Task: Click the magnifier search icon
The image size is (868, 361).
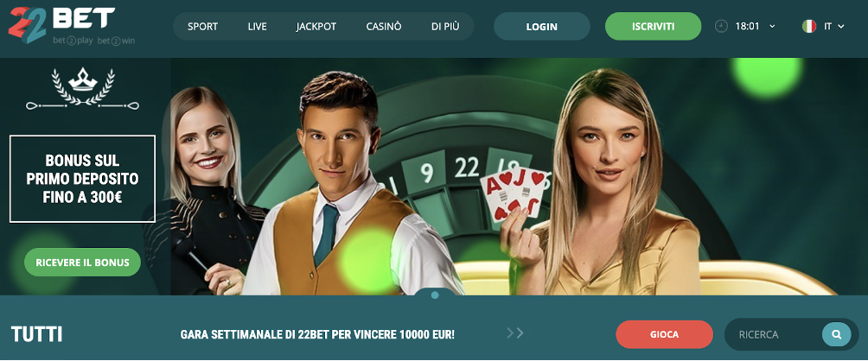Action: [837, 334]
